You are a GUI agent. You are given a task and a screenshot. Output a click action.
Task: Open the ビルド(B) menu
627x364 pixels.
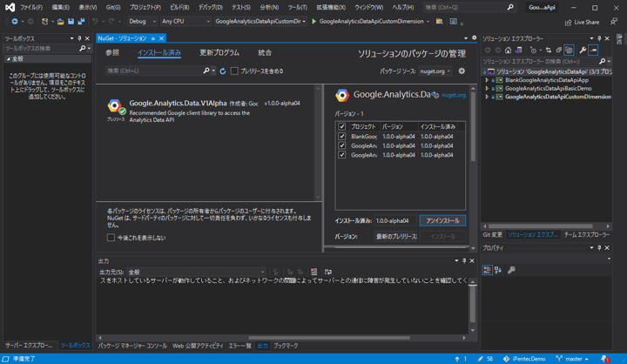pos(179,7)
